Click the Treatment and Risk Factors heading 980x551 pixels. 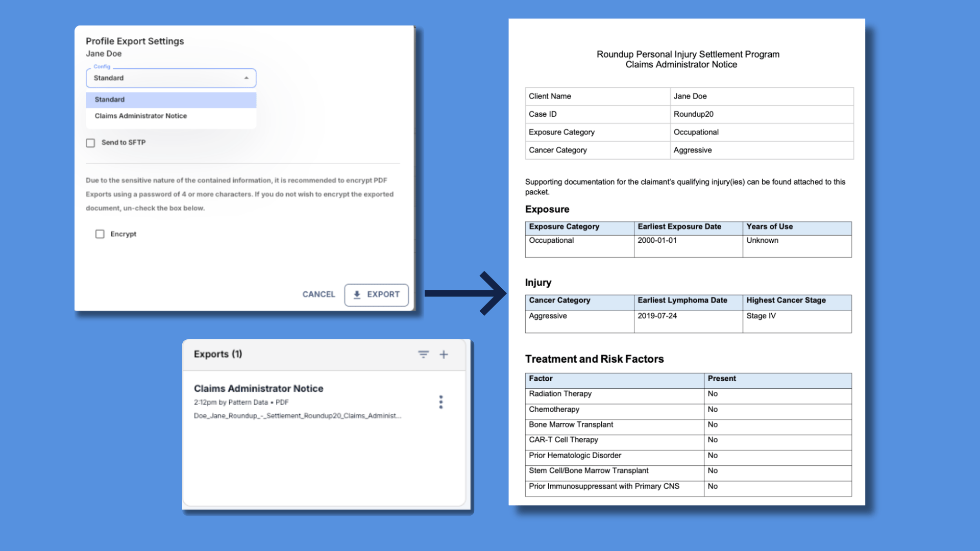point(594,359)
